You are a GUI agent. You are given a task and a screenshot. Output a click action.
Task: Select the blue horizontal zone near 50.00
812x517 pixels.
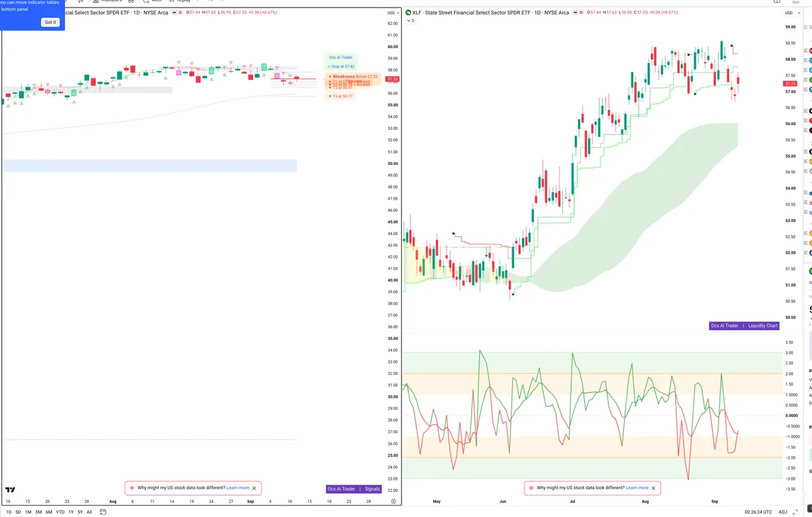point(150,165)
